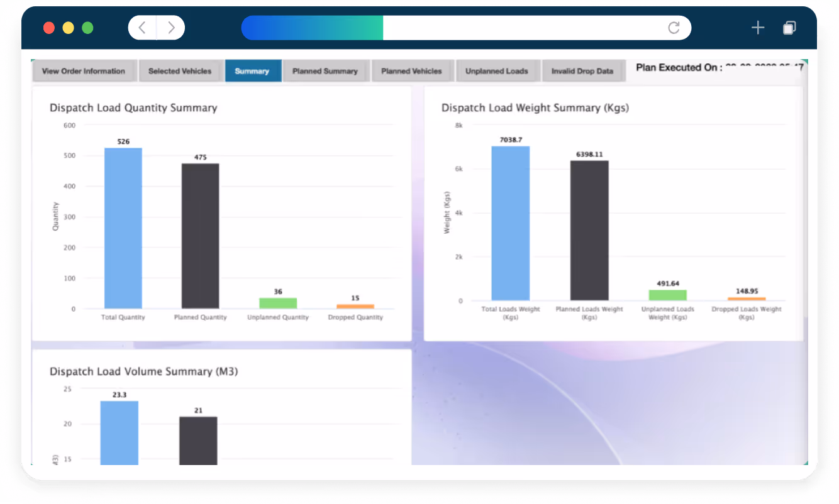Click the Dispatch Load Quantity Summary title
The image size is (839, 504).
click(133, 107)
